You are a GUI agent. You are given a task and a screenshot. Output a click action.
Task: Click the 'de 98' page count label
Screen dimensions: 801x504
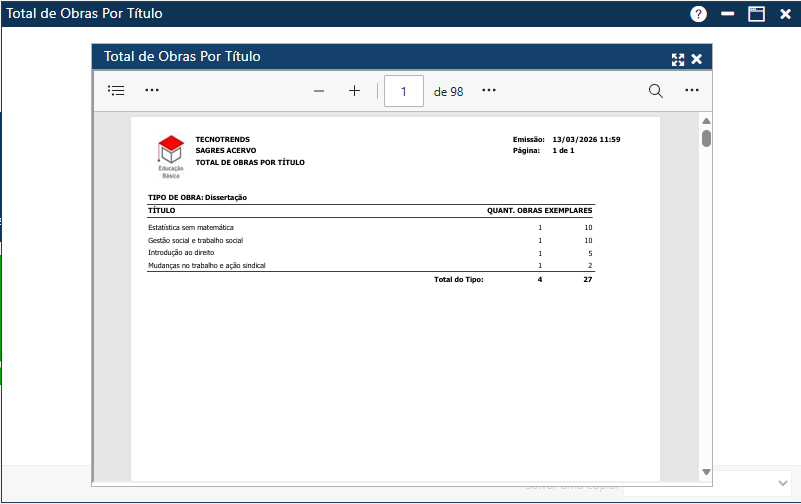coord(448,91)
